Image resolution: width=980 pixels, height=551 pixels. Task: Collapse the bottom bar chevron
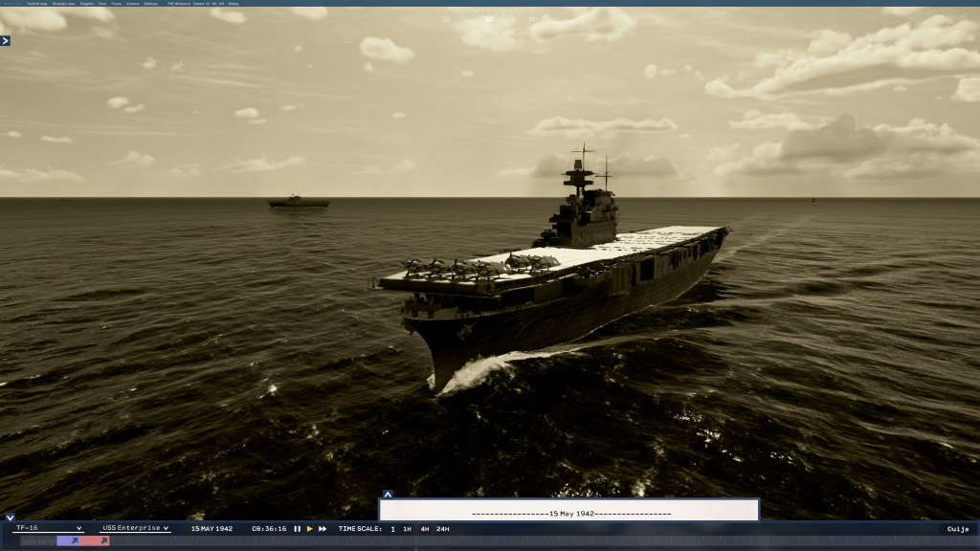click(x=10, y=518)
